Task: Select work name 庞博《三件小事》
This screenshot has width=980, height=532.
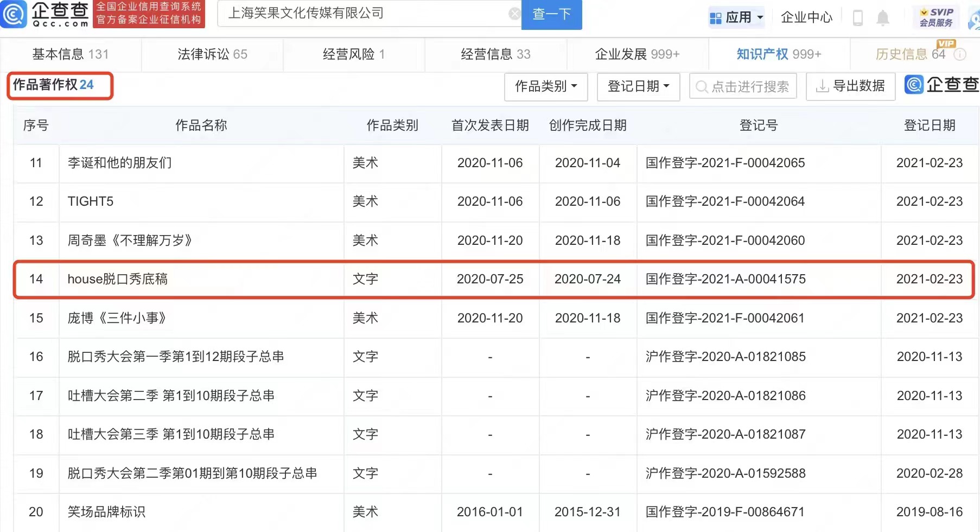Action: click(117, 318)
